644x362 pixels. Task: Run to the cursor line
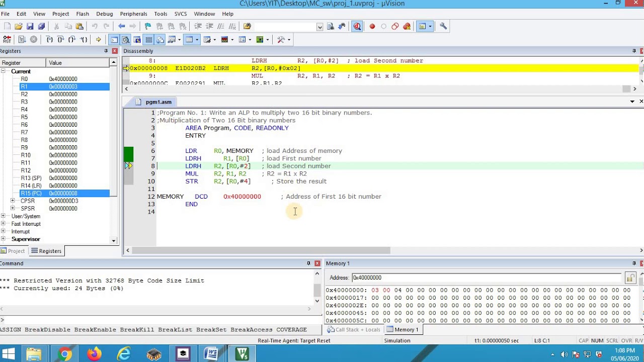pyautogui.click(x=84, y=39)
